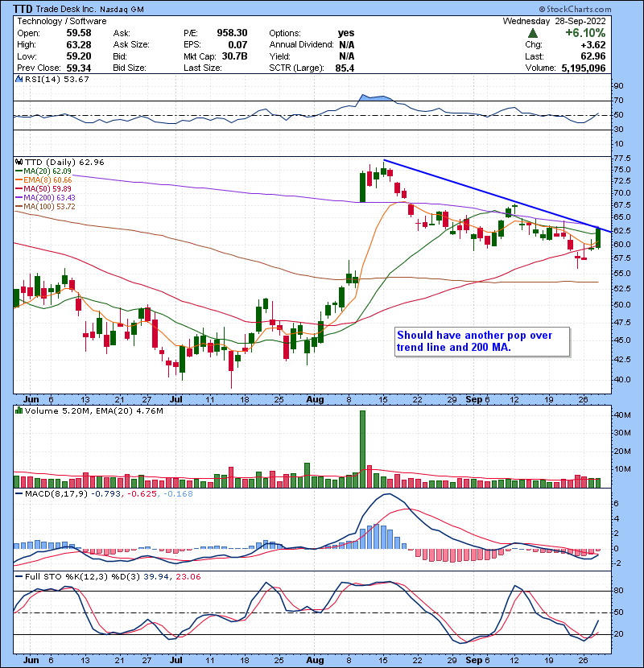This screenshot has width=644, height=668.
Task: Click the Options value yes
Action: 346,33
